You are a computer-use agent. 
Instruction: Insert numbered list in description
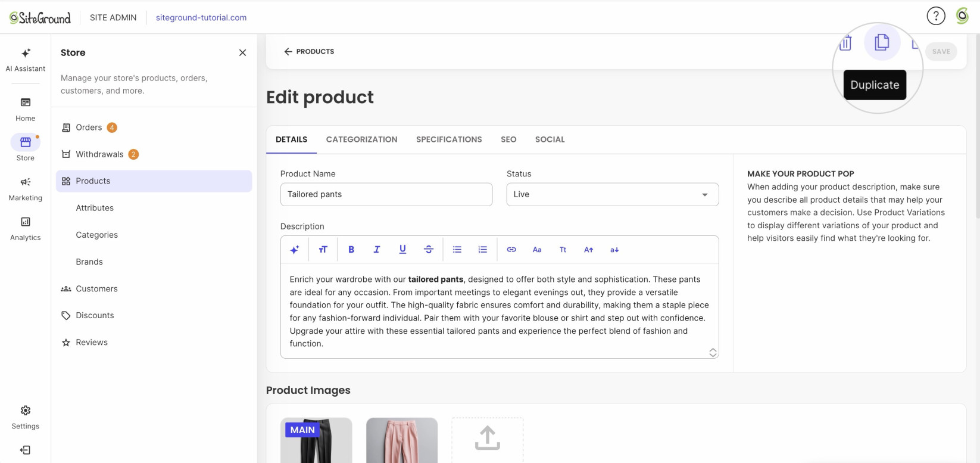(x=483, y=250)
